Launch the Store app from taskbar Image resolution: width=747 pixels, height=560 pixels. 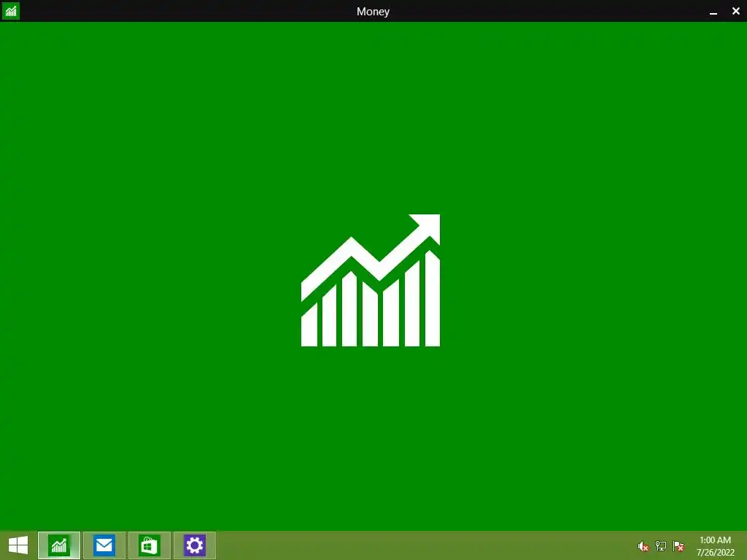(150, 545)
